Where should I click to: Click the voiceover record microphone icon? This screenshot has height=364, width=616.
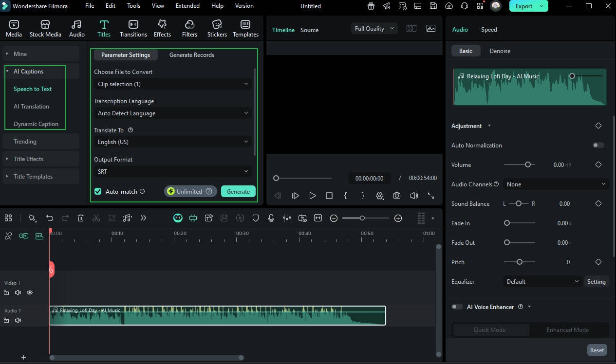coord(271,218)
